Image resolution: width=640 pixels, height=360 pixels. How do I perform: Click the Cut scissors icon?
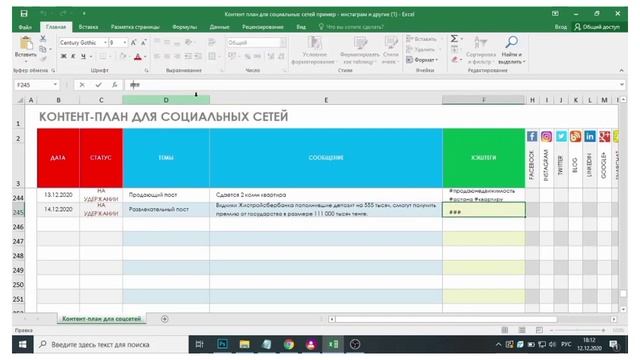43,39
